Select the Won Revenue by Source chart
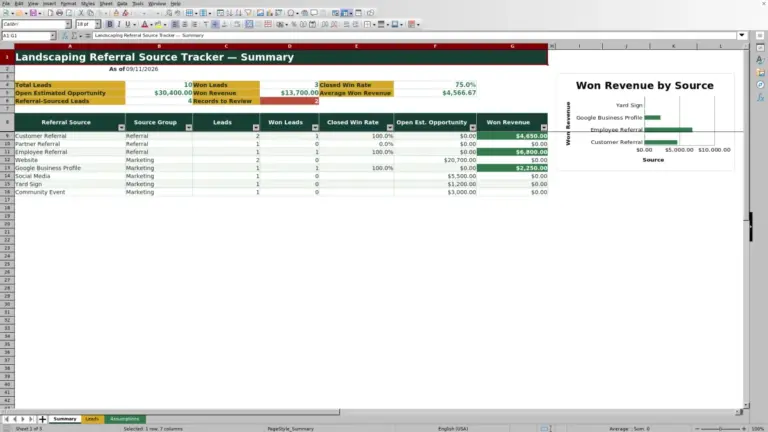This screenshot has height=432, width=768. [645, 122]
